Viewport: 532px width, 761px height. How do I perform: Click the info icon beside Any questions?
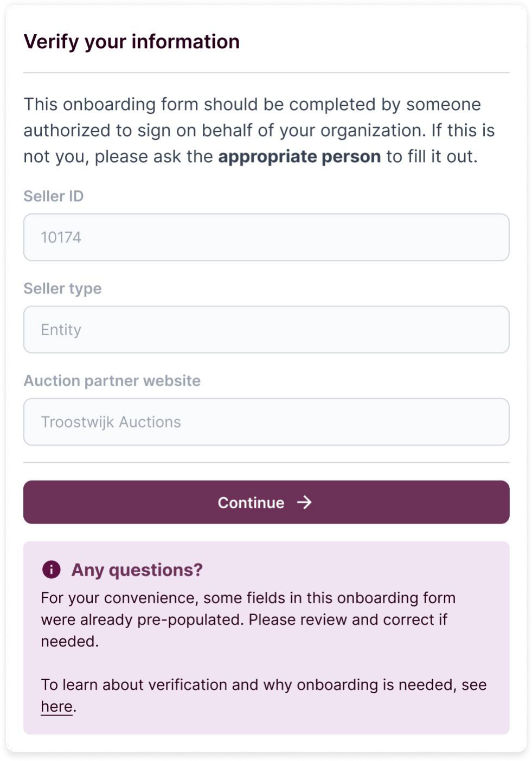click(51, 570)
